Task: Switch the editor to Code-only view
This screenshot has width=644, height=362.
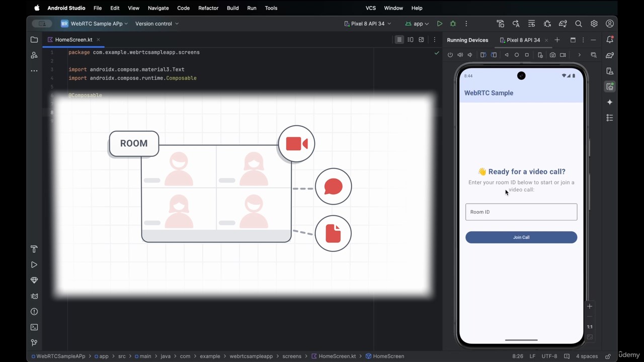Action: click(x=399, y=40)
